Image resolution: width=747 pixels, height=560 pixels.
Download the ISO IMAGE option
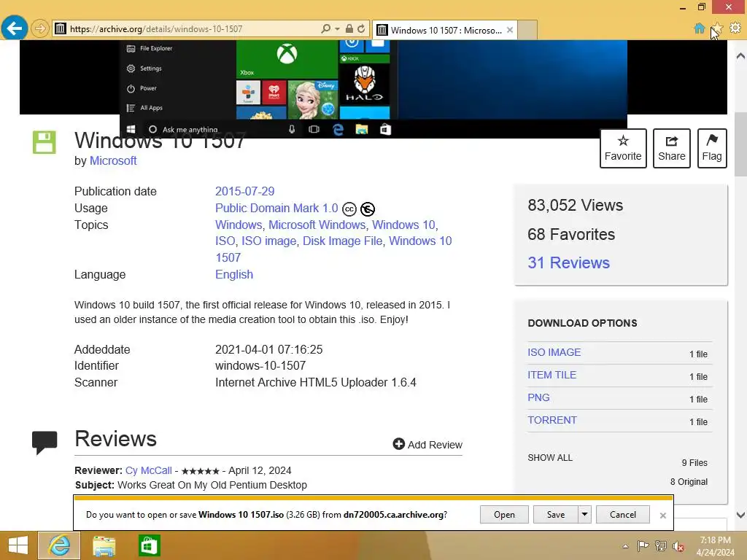pyautogui.click(x=554, y=352)
